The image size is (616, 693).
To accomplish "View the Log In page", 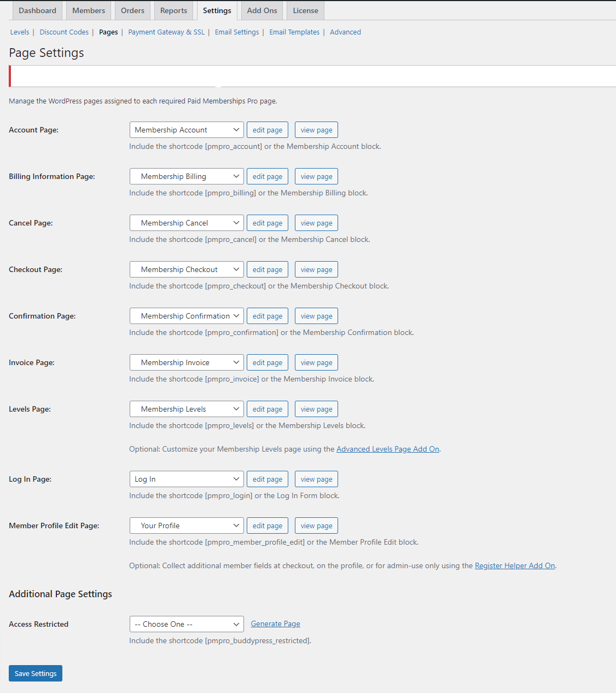I will 316,479.
